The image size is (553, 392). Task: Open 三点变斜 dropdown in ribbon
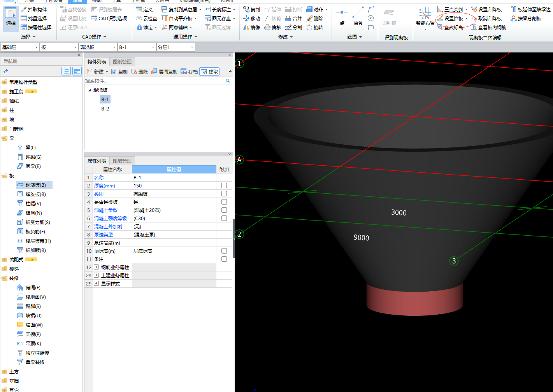(466, 9)
